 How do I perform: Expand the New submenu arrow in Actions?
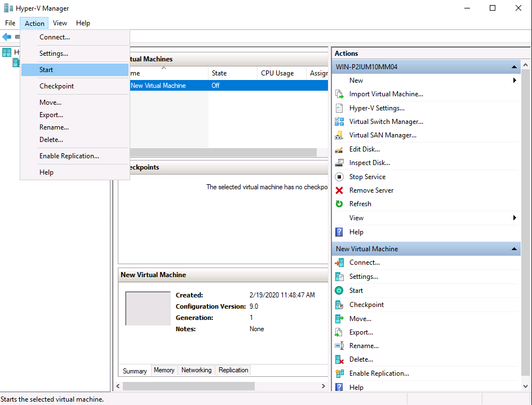[515, 81]
